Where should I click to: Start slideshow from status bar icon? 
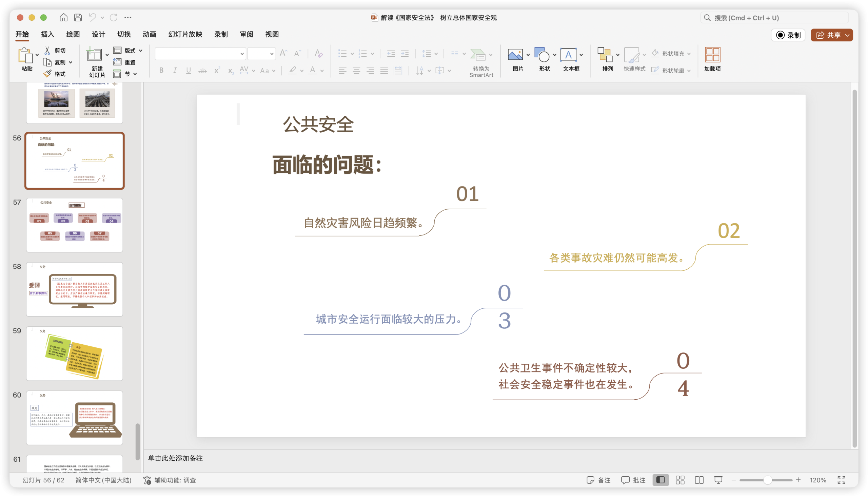(718, 480)
